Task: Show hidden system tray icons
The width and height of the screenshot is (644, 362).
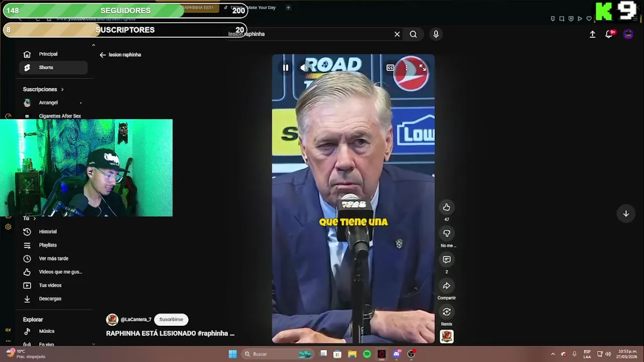Action: (553, 354)
